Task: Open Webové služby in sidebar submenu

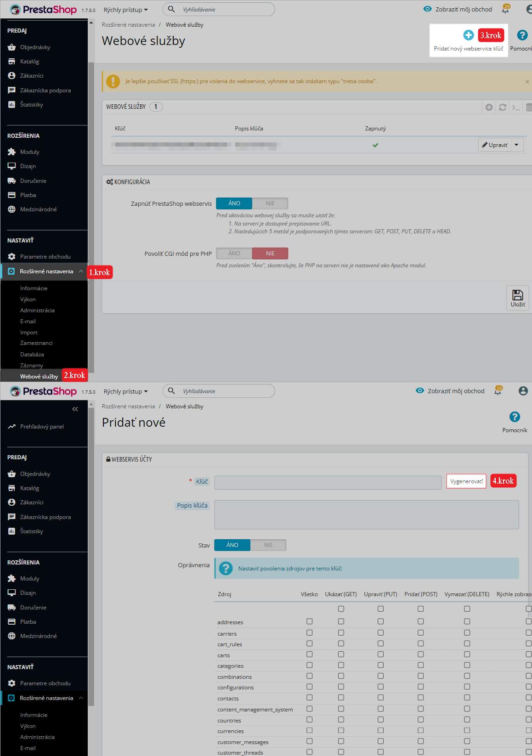Action: (x=39, y=377)
